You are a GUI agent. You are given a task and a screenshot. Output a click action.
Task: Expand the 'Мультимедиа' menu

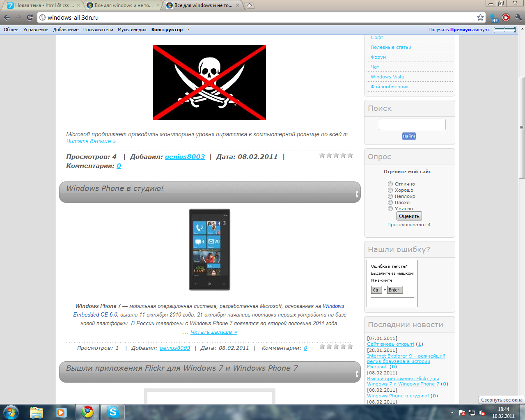[132, 30]
